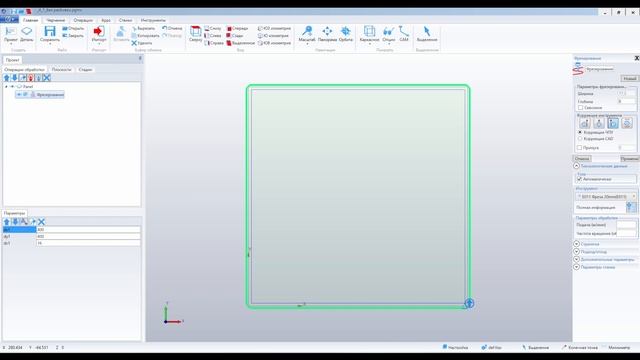Toggle the Припуск checkbox
The image size is (640, 360).
(580, 148)
